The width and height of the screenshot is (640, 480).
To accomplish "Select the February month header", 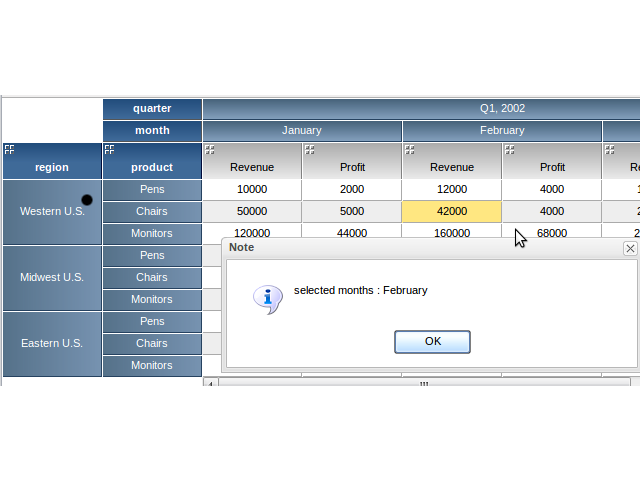I will (x=501, y=131).
